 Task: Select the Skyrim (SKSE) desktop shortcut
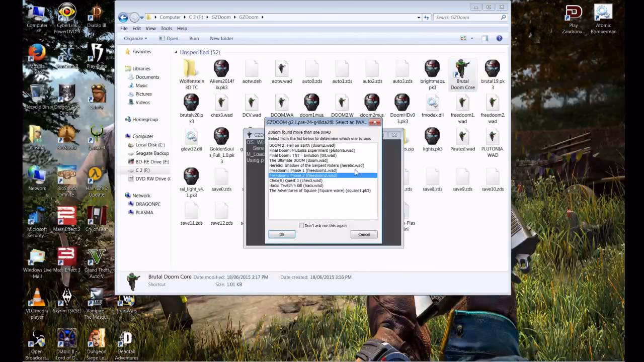coord(67,301)
